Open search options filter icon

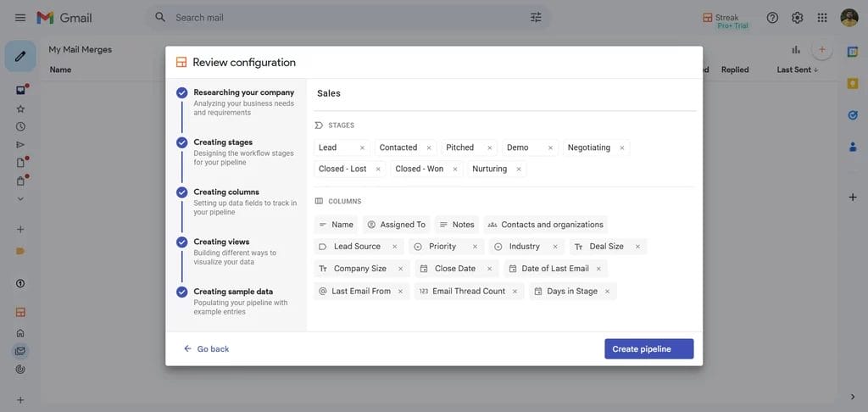point(536,18)
